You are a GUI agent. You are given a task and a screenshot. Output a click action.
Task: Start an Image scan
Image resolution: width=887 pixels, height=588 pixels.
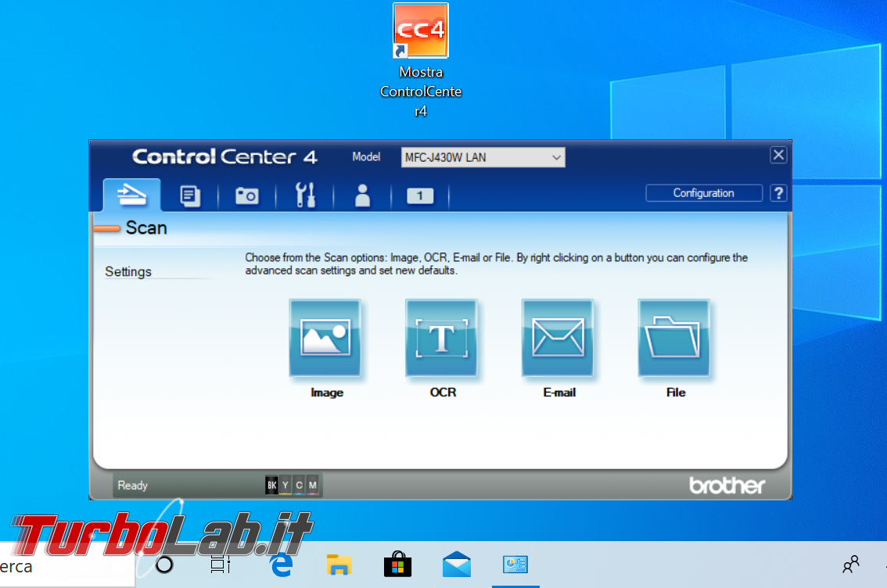tap(325, 338)
